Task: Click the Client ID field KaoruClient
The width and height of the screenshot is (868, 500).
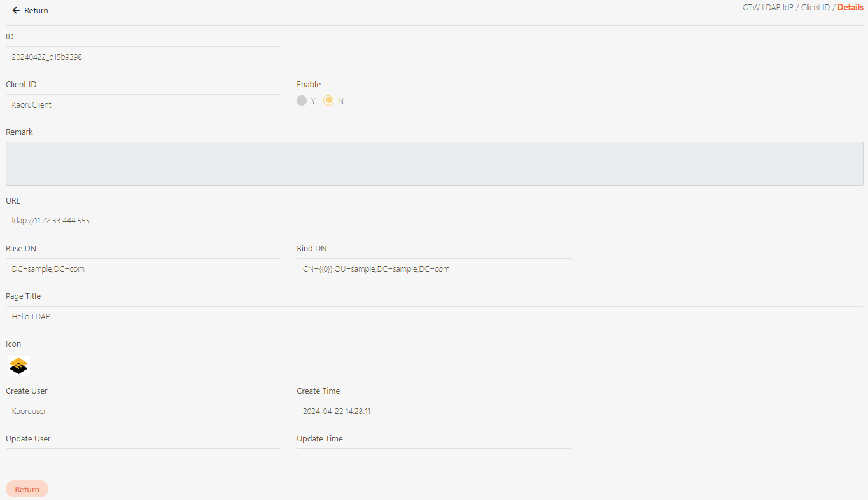Action: click(143, 105)
